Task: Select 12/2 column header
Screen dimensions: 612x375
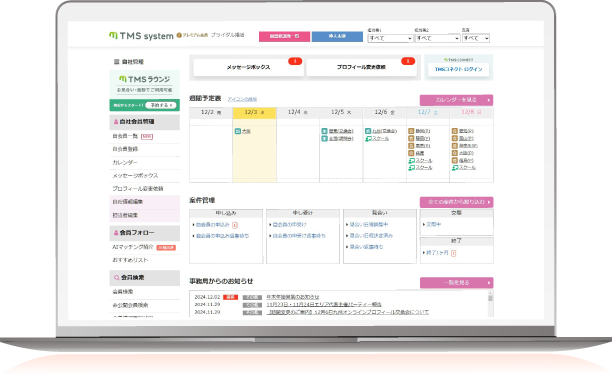Action: (211, 112)
